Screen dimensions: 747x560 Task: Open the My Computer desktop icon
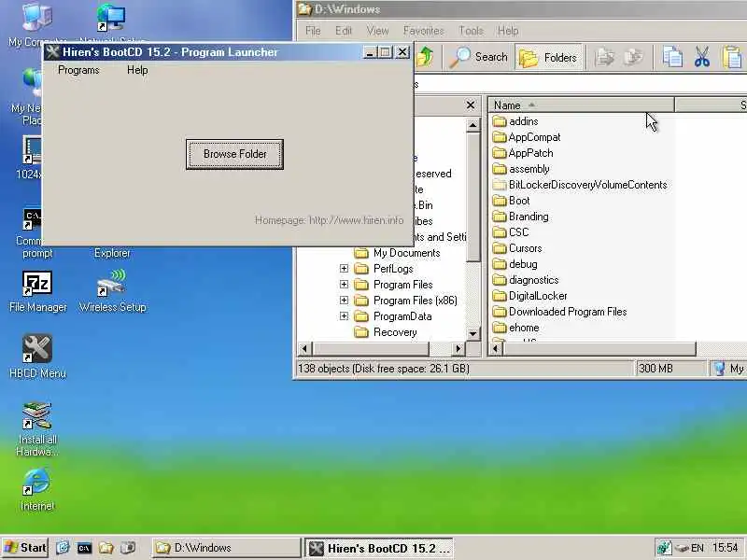click(37, 19)
